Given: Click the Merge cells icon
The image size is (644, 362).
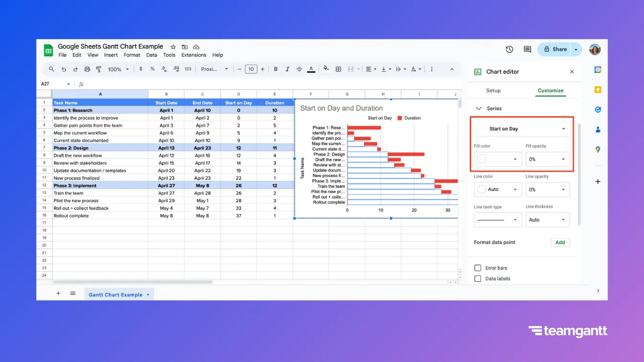Looking at the screenshot, I should pyautogui.click(x=351, y=69).
